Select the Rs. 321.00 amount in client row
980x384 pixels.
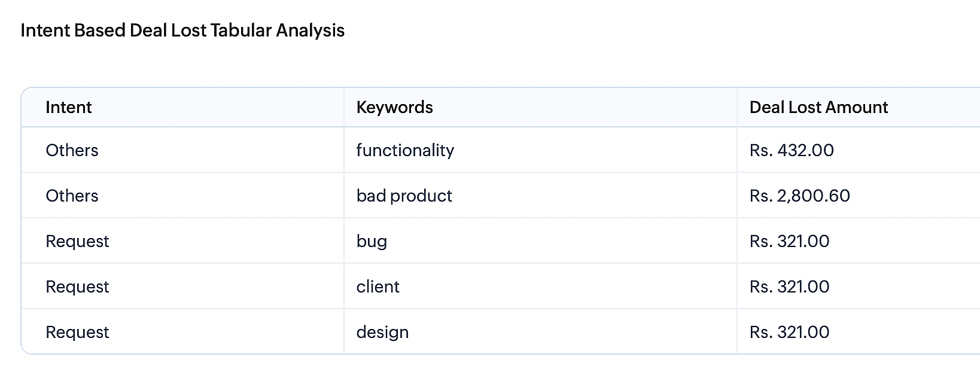(789, 287)
